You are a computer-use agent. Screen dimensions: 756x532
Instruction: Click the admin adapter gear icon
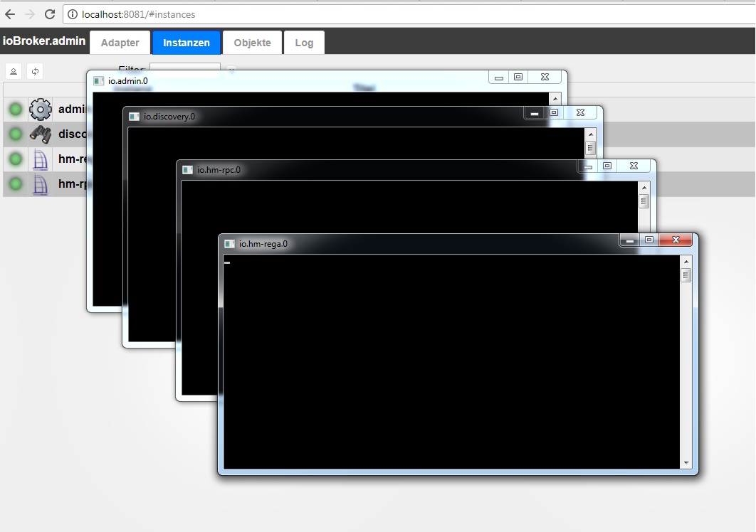pyautogui.click(x=40, y=109)
